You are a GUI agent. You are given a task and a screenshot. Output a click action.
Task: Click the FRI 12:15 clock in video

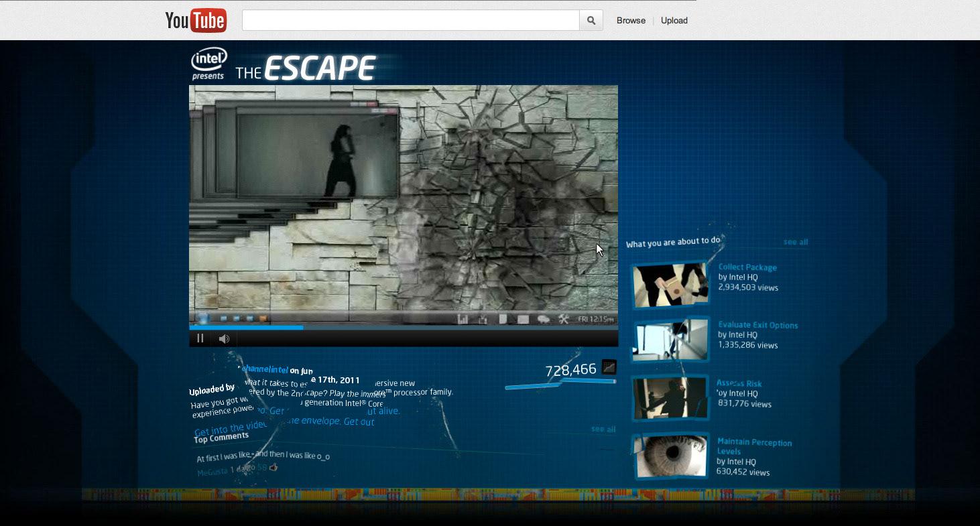[x=596, y=319]
